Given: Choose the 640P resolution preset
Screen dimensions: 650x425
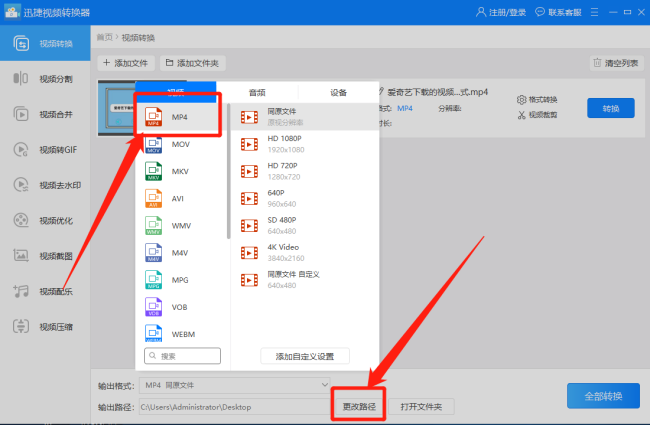Looking at the screenshot, I should [305, 199].
